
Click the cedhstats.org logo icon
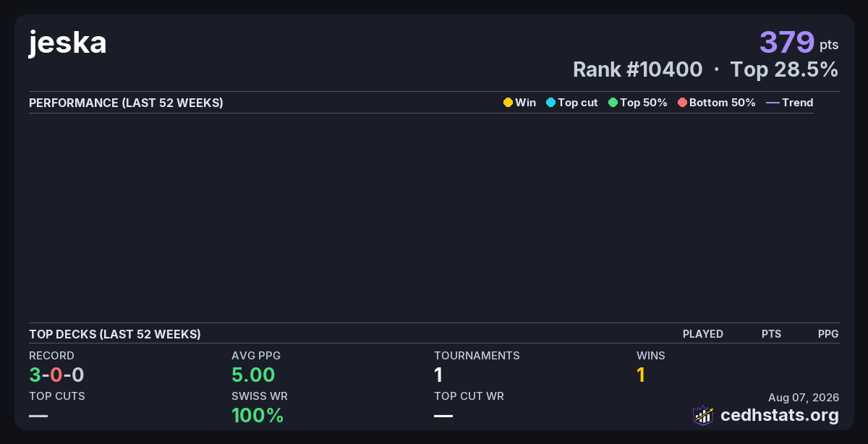pyautogui.click(x=703, y=415)
